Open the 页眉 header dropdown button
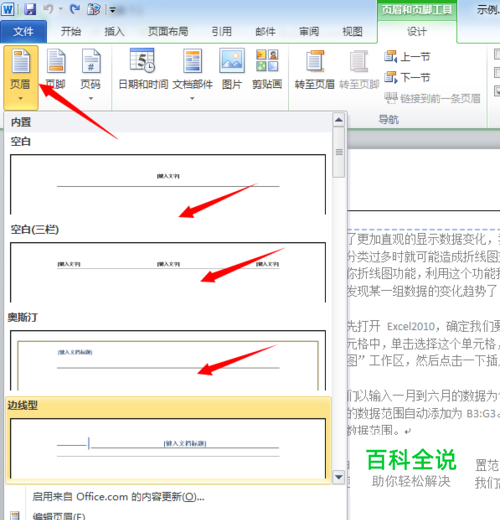 click(x=21, y=77)
